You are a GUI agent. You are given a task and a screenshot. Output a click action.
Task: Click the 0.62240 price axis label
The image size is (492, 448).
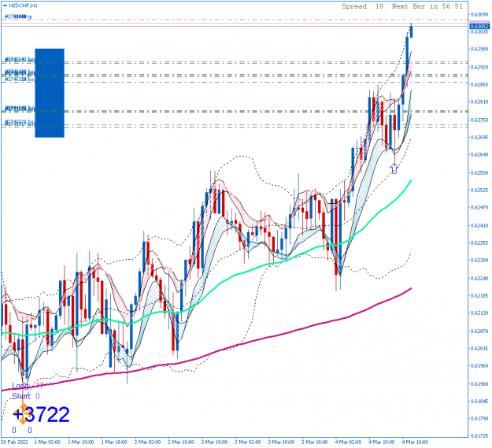pyautogui.click(x=479, y=279)
